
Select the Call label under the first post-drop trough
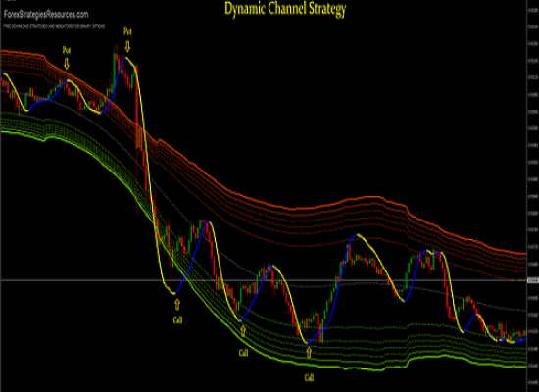177,320
